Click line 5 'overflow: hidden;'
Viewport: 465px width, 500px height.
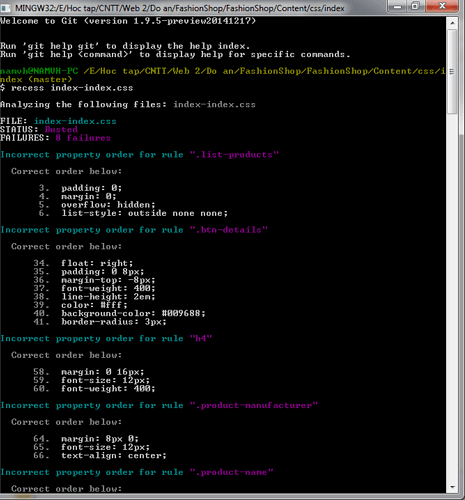click(97, 205)
